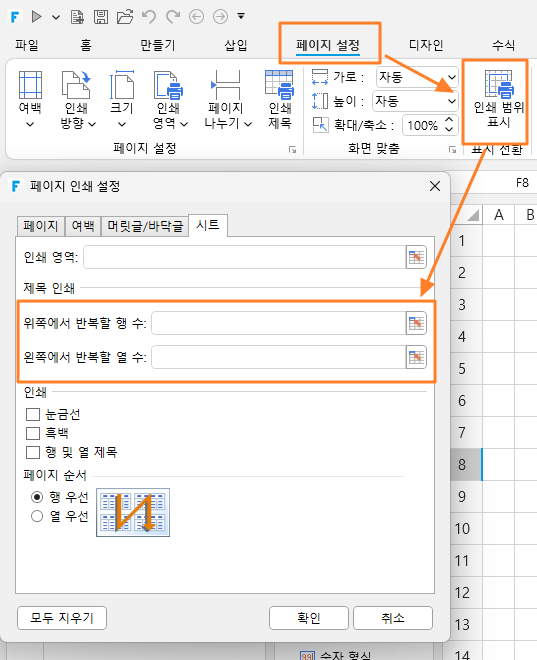Click range picker for 위쪽에서 반복할 행
Screen dimensions: 537x660
416,323
